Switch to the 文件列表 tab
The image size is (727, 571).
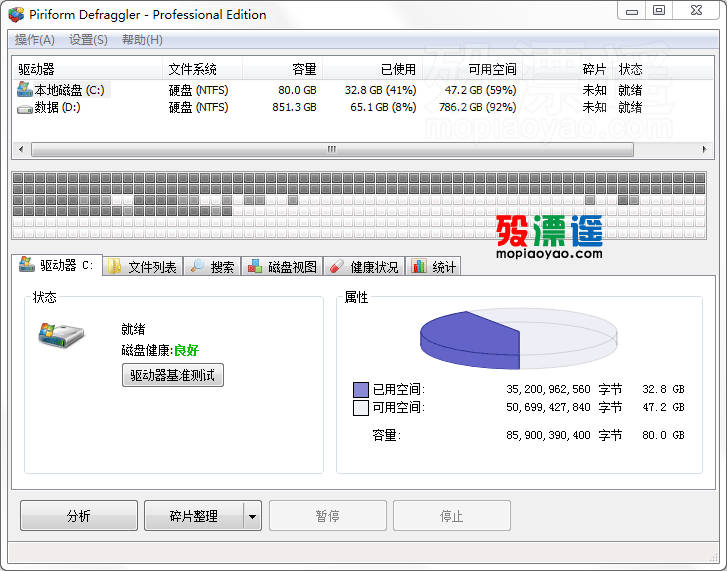[143, 266]
